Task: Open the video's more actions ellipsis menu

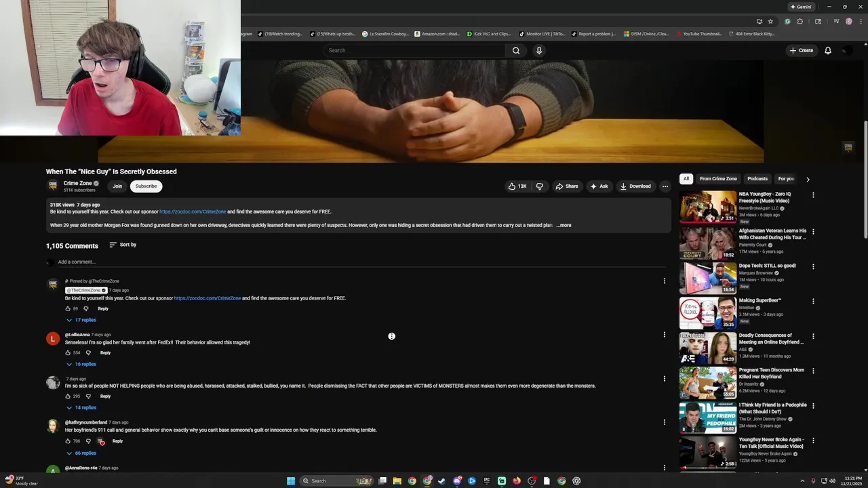Action: click(x=665, y=186)
